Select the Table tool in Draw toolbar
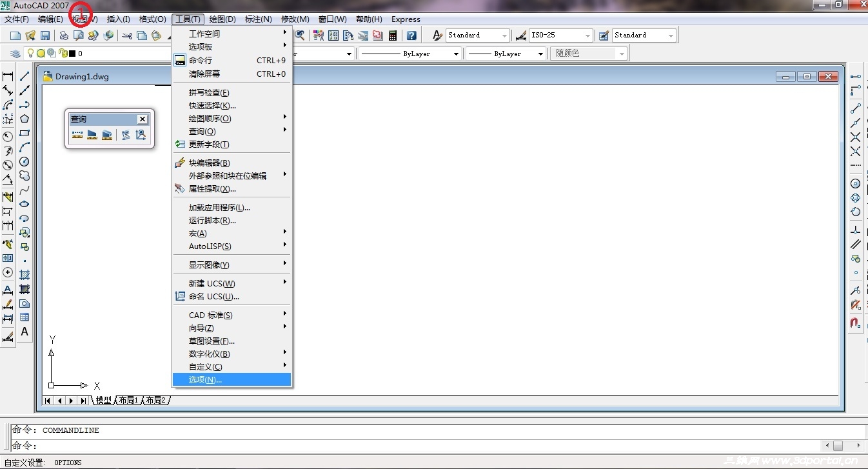The height and width of the screenshot is (469, 868). click(x=25, y=317)
